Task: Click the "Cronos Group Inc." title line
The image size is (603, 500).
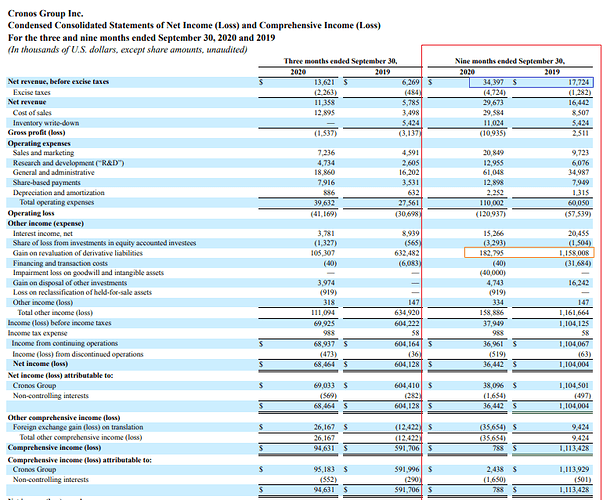Action: 45,13
